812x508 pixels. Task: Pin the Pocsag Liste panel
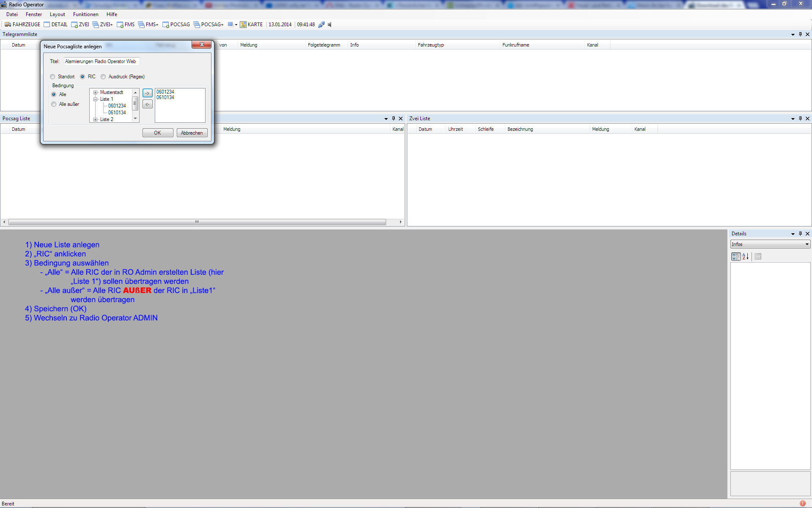[393, 119]
